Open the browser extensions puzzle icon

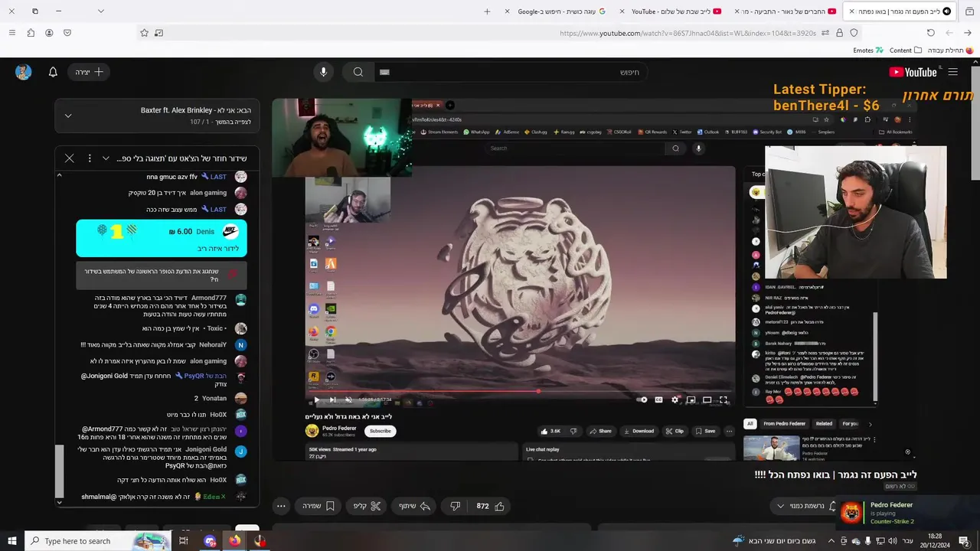click(31, 33)
